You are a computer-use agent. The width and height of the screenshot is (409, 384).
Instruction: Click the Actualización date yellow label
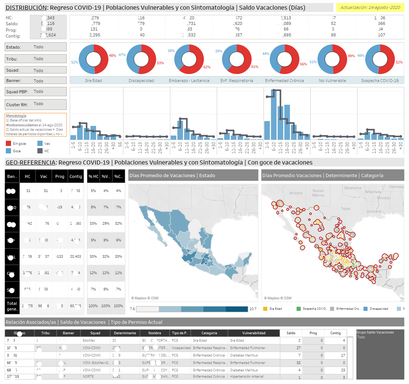click(x=370, y=7)
